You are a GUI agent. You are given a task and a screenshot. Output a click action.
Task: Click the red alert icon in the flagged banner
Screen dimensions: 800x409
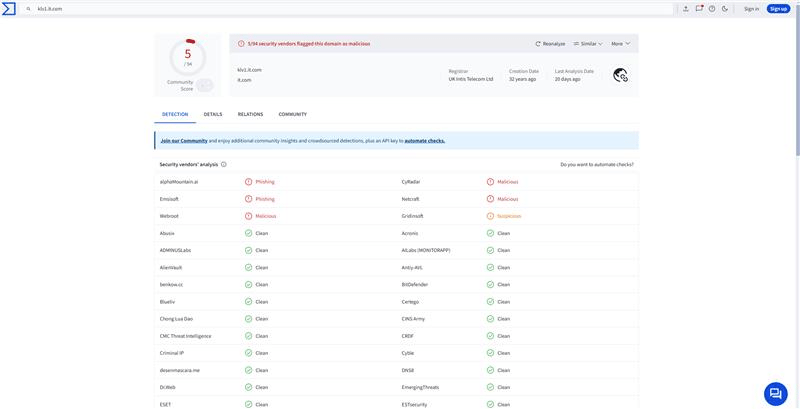point(241,44)
